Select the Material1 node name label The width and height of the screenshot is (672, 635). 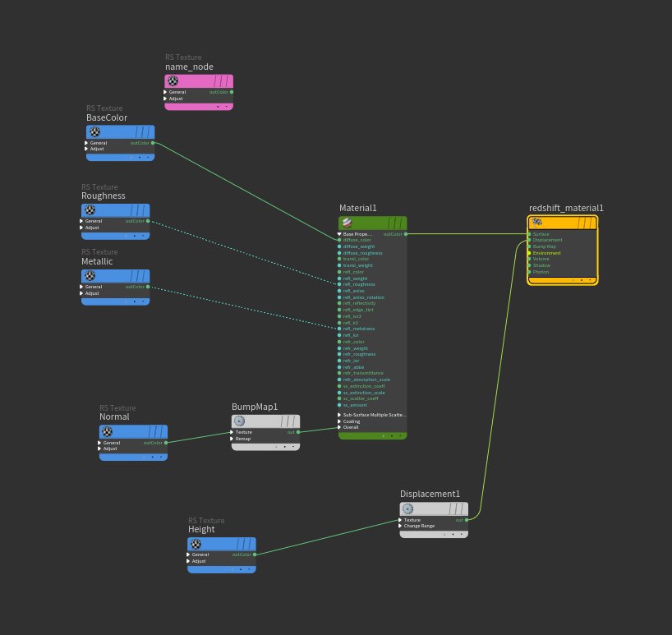(x=358, y=208)
